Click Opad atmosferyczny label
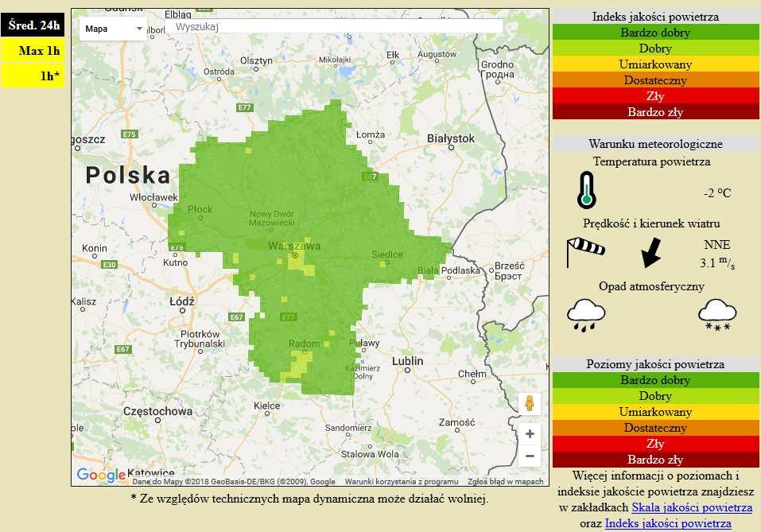 pos(652,286)
